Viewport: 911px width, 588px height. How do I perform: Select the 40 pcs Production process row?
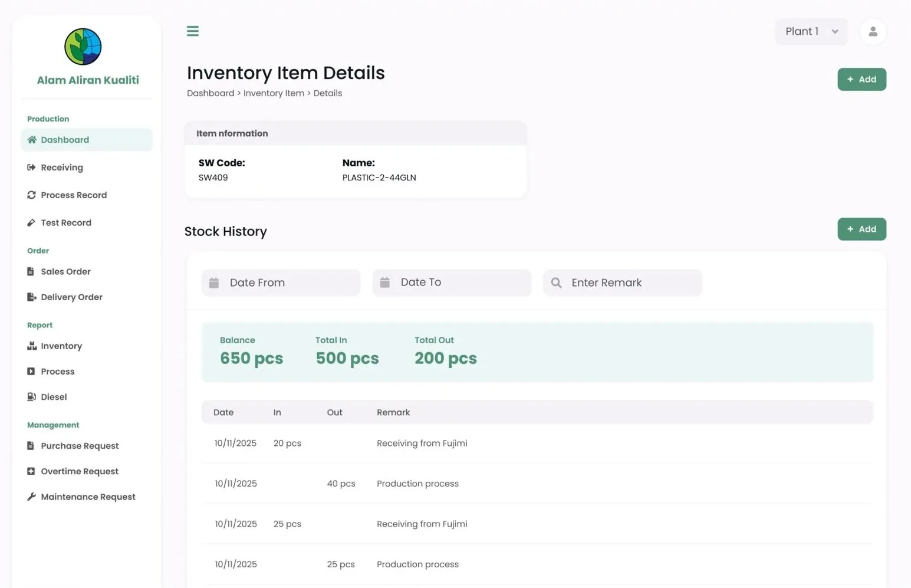(x=537, y=484)
